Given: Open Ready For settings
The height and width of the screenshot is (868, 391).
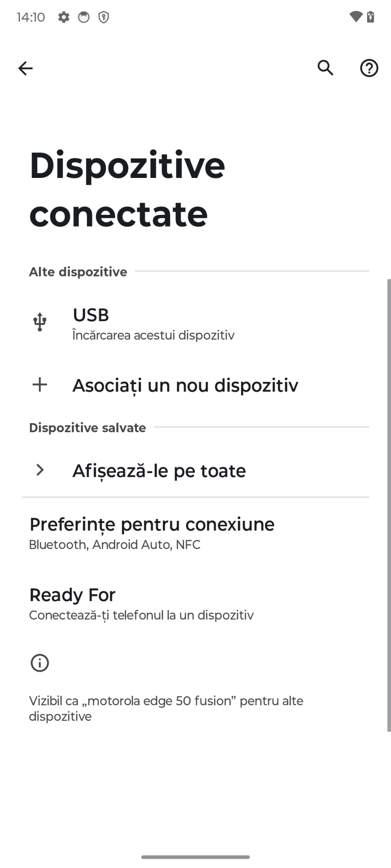Looking at the screenshot, I should (x=141, y=603).
